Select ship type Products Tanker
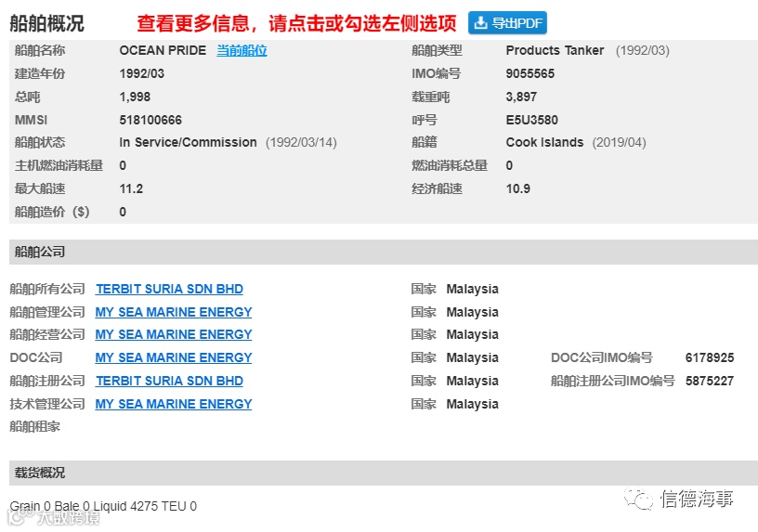Image resolution: width=758 pixels, height=532 pixels. pyautogui.click(x=555, y=50)
